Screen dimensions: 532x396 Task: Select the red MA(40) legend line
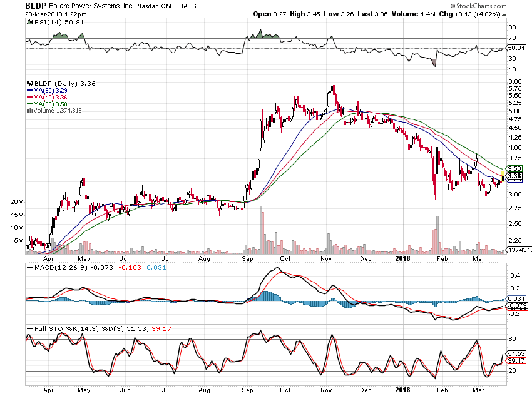[30, 98]
